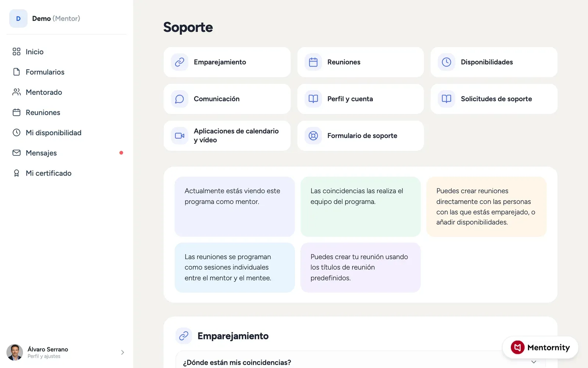Click the 'Perfil y ajustes' text
Viewport: 588px width, 368px height.
click(44, 356)
